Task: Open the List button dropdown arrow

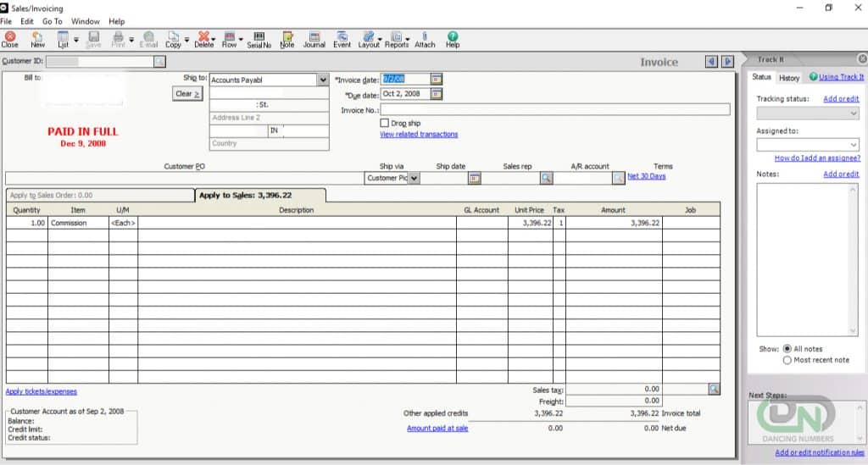Action: (76, 40)
